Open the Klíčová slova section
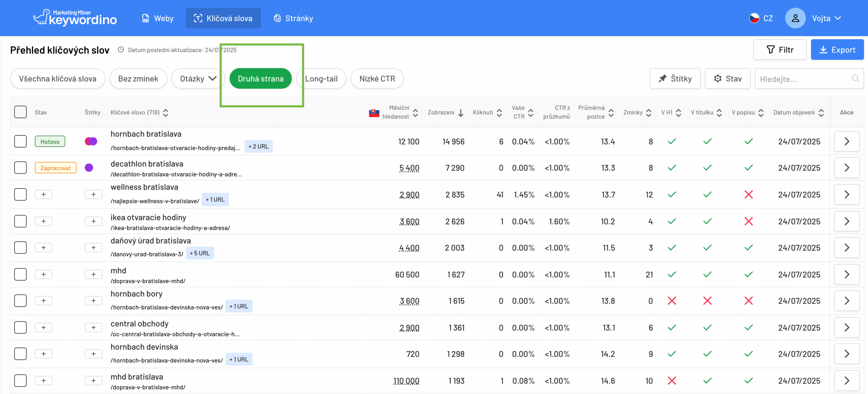Screen dimensions: 868x394 [223, 18]
